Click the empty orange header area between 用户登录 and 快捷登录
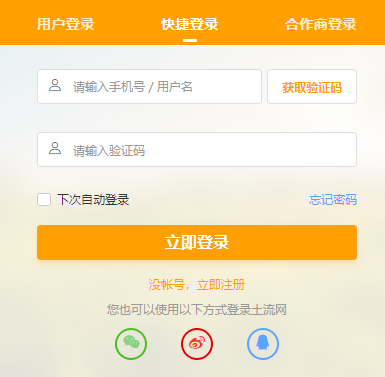Viewport: 385px width, 377px height. click(128, 24)
